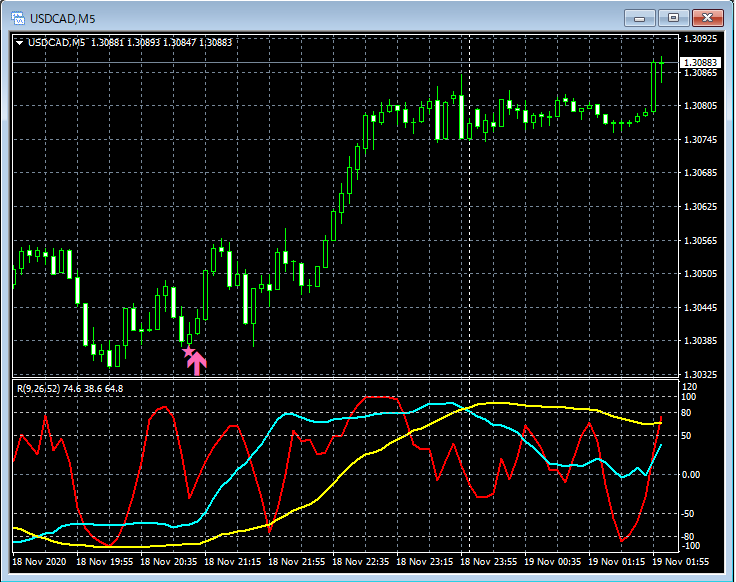Click the 1.30325 price scale label
Screen dimensions: 736x582
point(699,375)
